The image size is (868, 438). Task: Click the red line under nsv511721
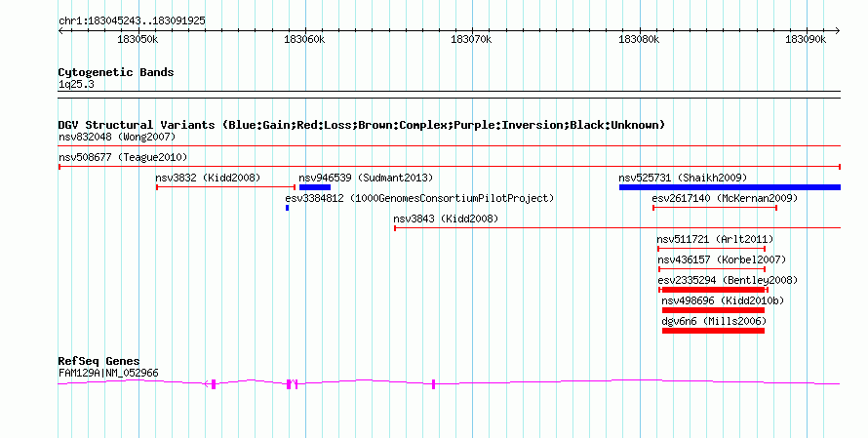click(x=711, y=249)
